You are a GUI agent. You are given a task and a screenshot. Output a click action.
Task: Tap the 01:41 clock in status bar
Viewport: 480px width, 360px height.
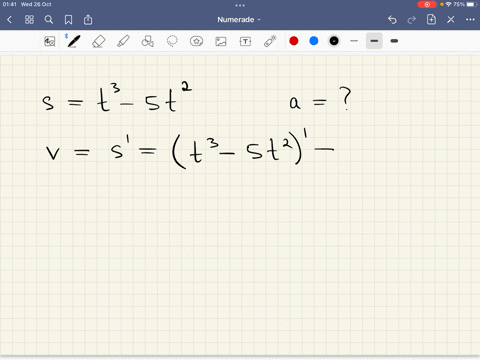coord(9,4)
